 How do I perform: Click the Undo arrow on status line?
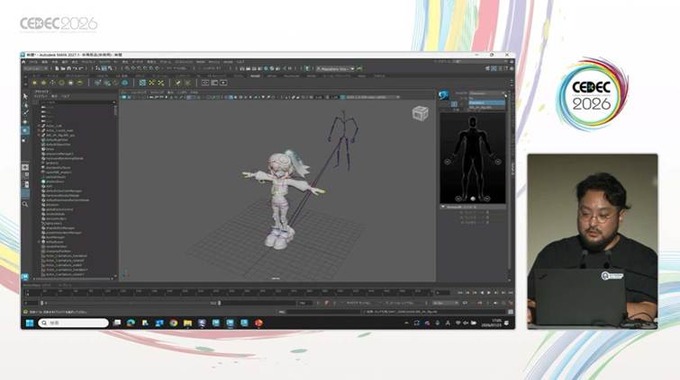(75, 69)
